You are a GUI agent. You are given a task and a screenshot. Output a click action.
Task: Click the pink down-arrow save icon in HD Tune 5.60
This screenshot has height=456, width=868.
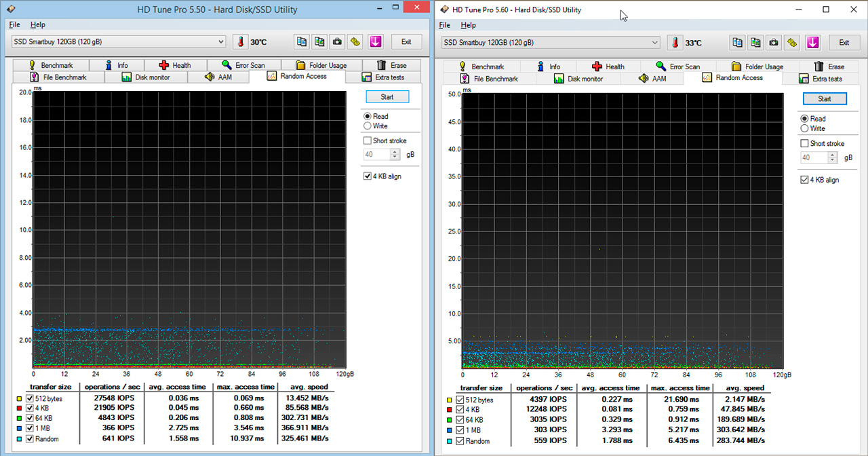(x=813, y=43)
